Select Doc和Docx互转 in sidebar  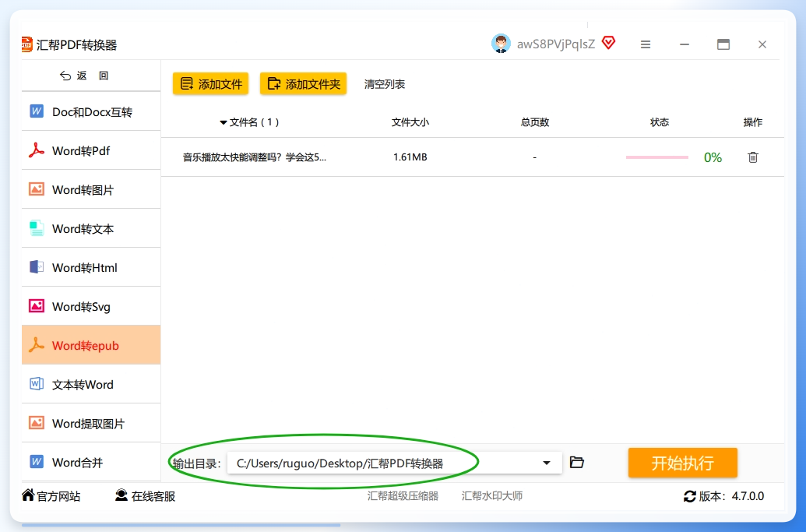coord(91,111)
